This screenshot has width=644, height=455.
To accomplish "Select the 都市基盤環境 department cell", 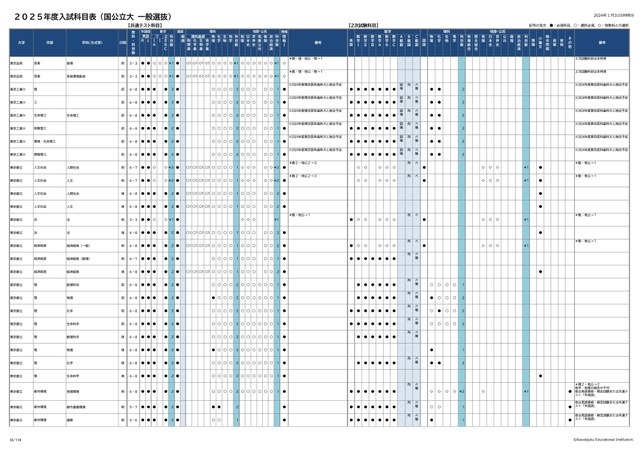I will pos(77,407).
